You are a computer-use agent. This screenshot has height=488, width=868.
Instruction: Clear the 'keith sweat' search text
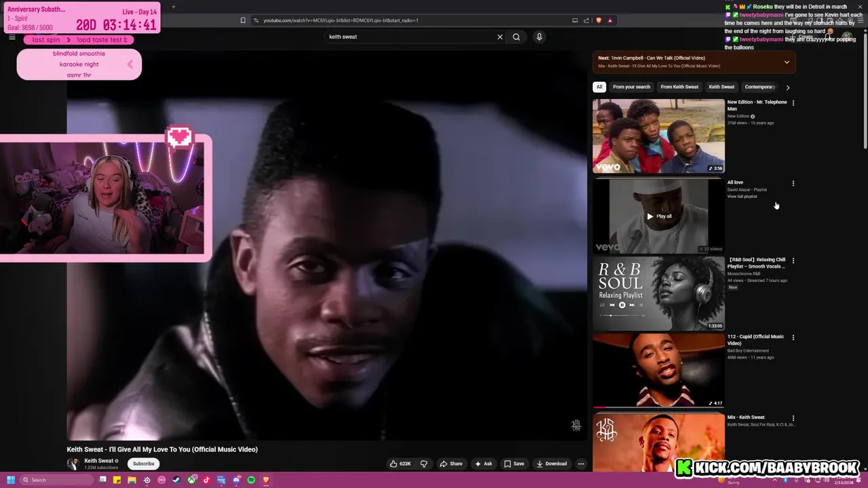pos(500,37)
